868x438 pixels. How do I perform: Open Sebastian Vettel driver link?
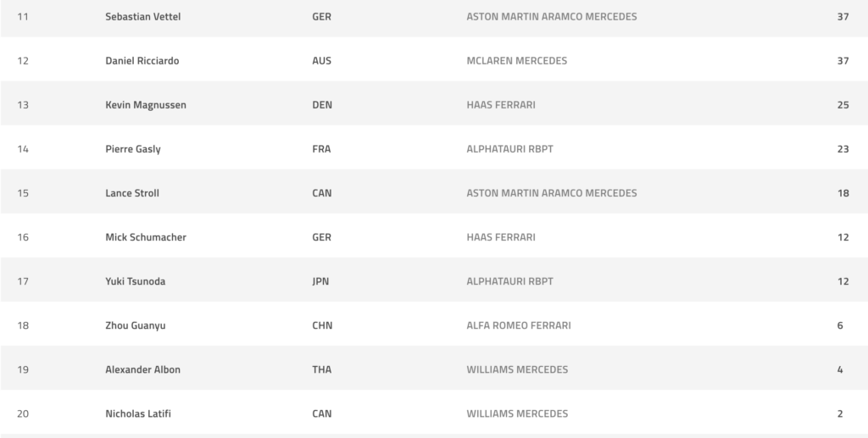click(142, 17)
